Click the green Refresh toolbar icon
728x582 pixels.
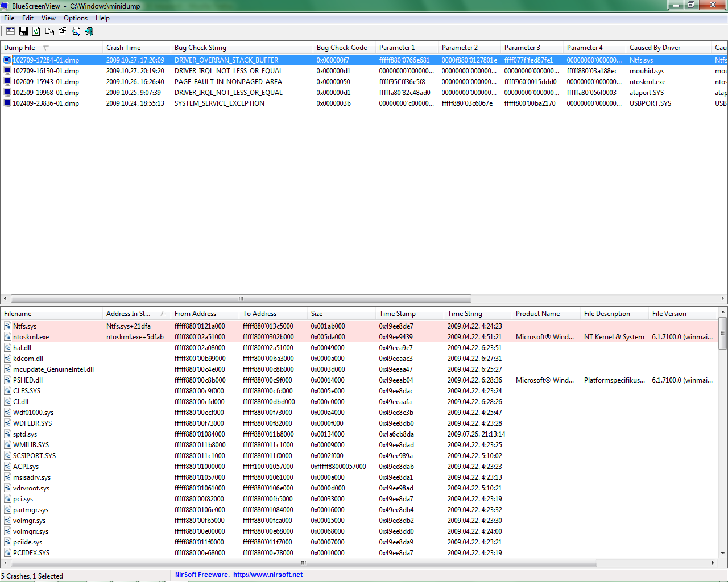(x=36, y=31)
